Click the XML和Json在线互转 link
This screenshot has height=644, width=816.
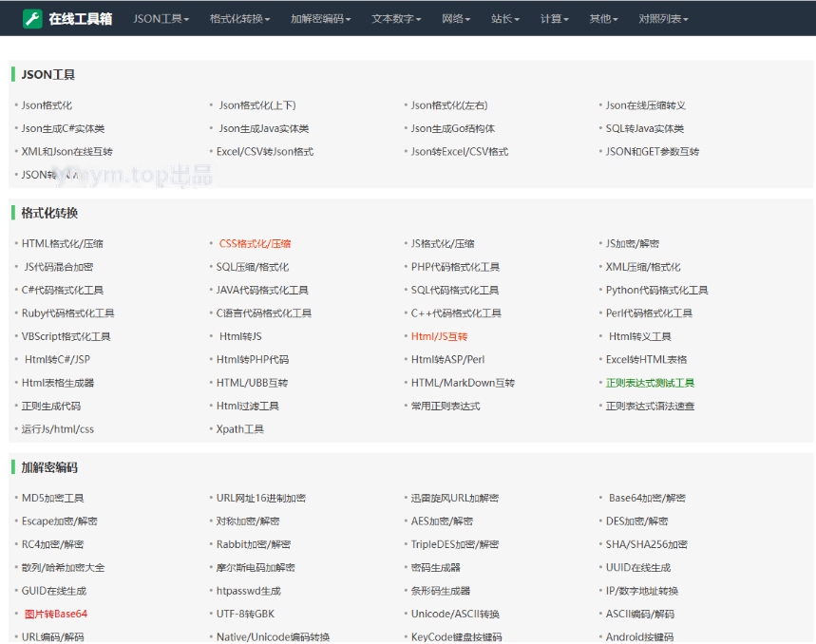[x=67, y=152]
